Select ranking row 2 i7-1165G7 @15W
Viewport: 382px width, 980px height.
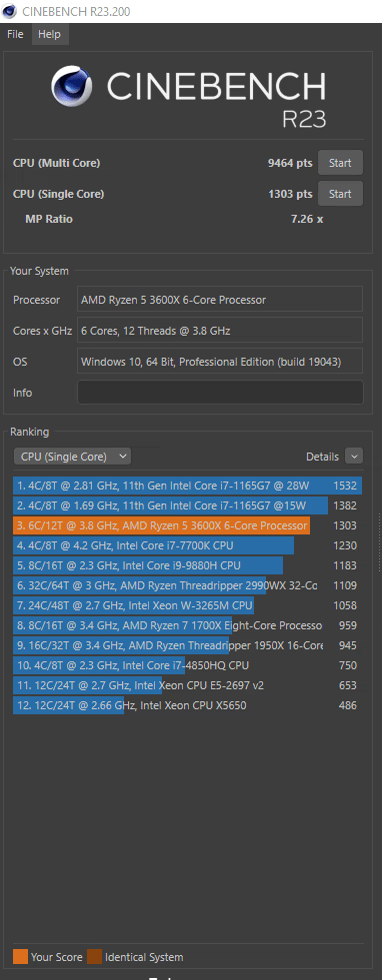188,505
